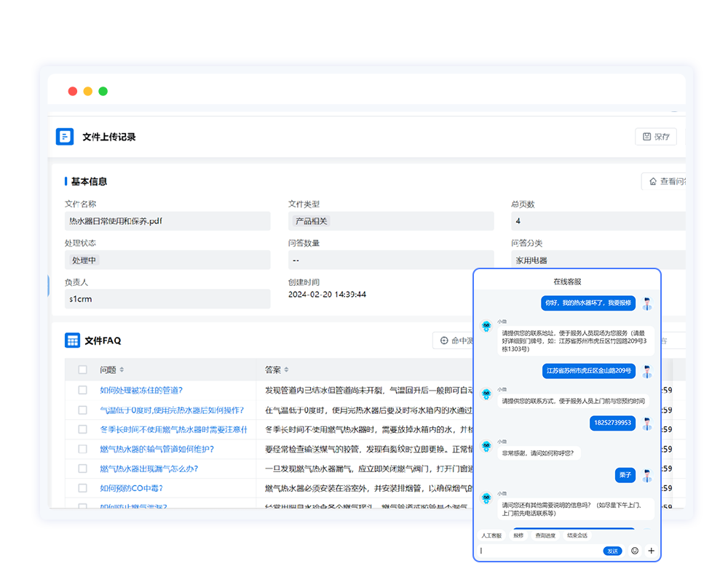This screenshot has width=728, height=582.
Task: Select the checkbox for 燃气热水器出现漏气怎么办?
Action: pos(82,469)
